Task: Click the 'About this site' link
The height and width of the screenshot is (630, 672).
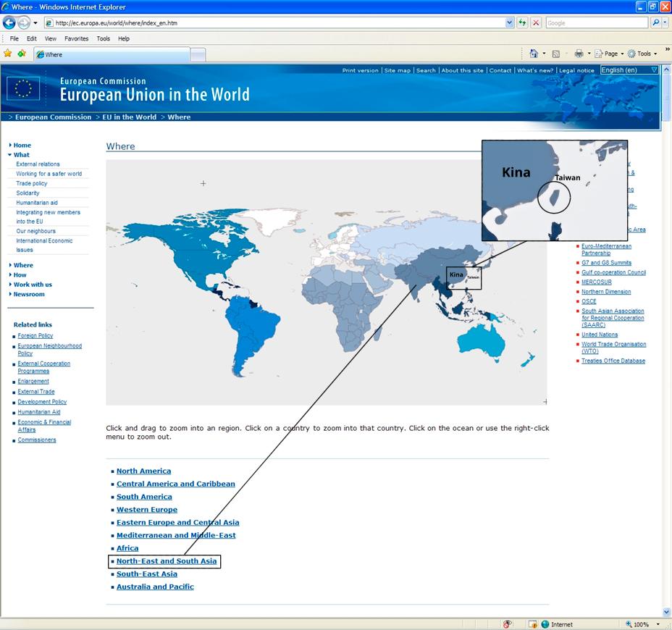Action: click(x=463, y=70)
